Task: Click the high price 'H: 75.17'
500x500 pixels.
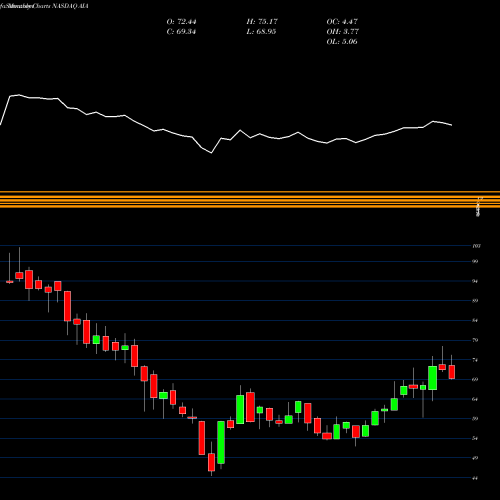Action: click(262, 22)
